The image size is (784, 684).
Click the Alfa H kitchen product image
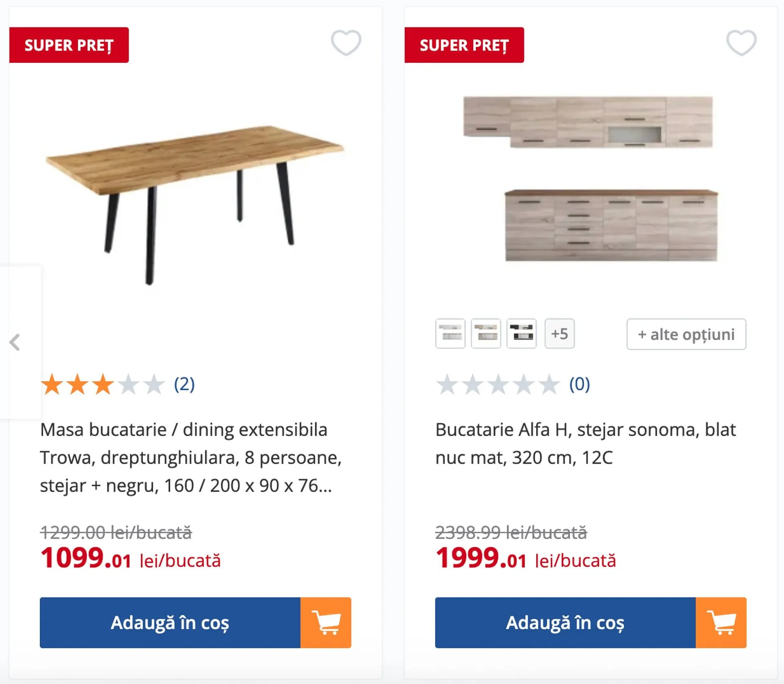pos(590,178)
